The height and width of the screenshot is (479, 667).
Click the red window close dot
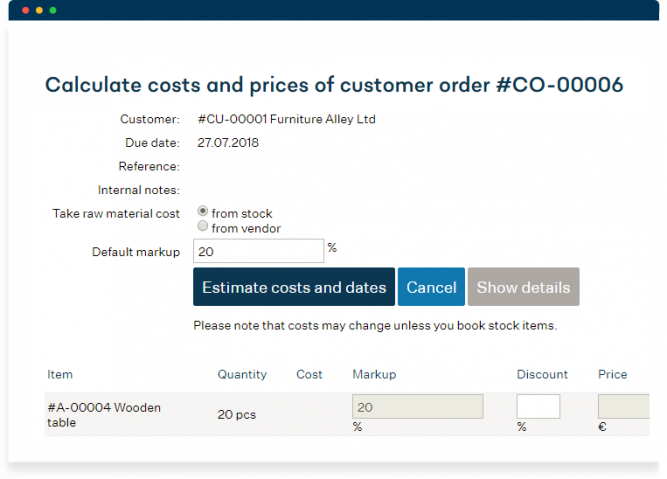pyautogui.click(x=25, y=10)
